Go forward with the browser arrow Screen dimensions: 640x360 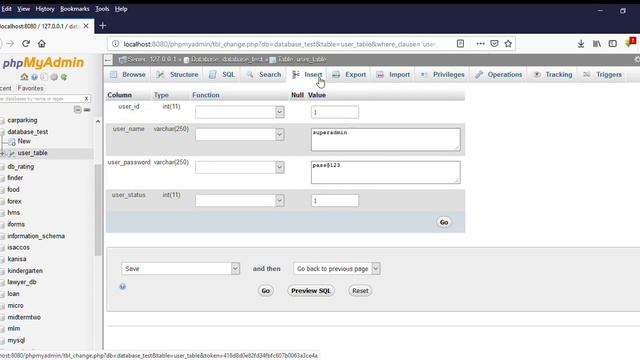pyautogui.click(x=10, y=43)
